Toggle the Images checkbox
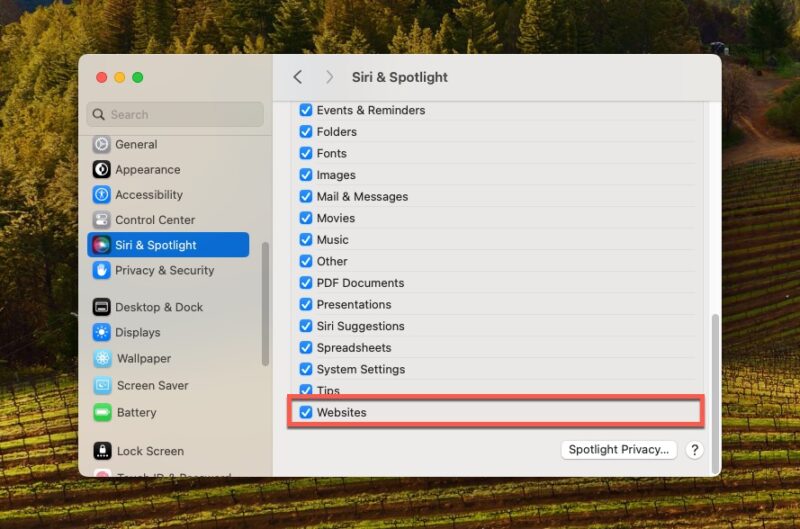 coord(306,175)
